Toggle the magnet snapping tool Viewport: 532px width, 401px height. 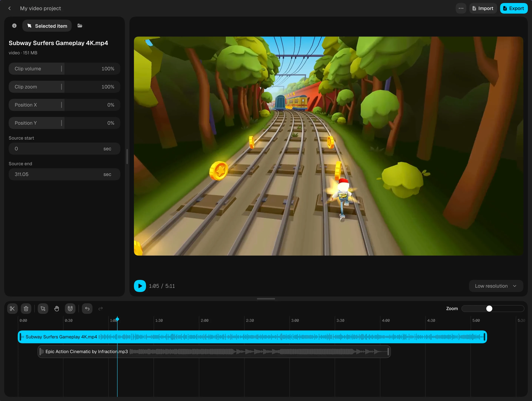70,308
